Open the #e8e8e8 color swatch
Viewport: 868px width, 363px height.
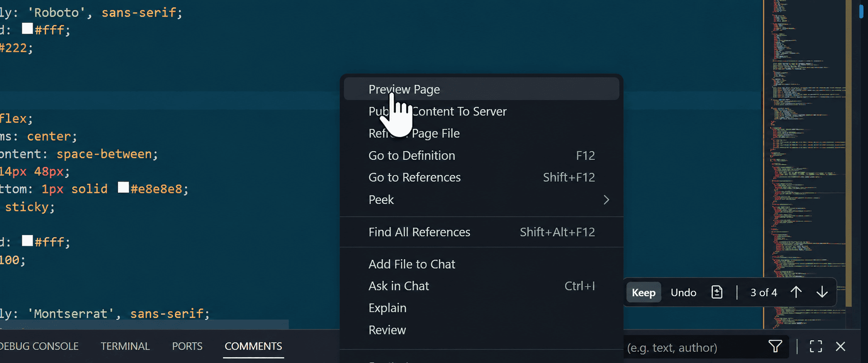click(x=123, y=188)
